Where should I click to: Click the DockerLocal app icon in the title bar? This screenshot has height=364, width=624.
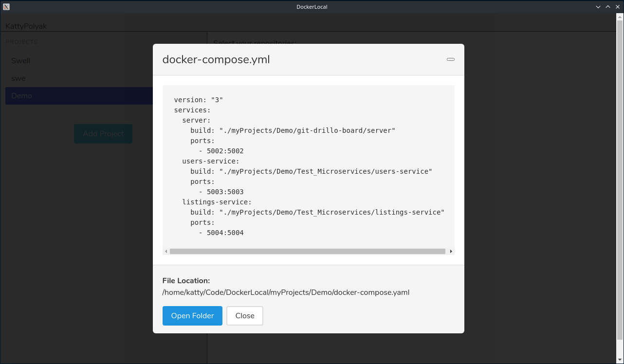pos(5,7)
